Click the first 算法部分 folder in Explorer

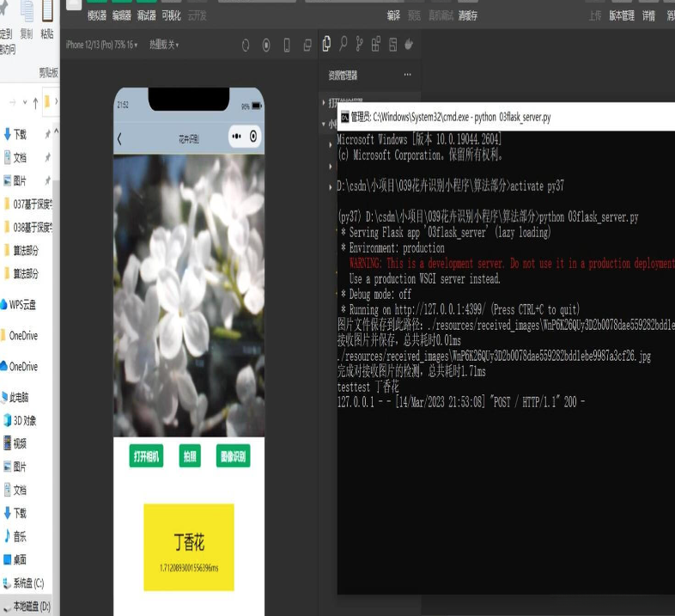(x=21, y=250)
